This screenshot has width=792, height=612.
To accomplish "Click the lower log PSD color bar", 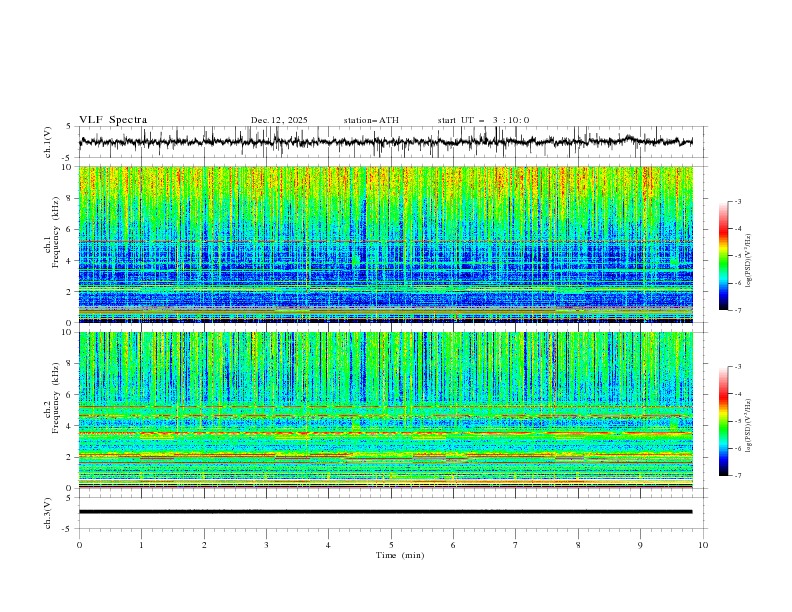I will [723, 421].
